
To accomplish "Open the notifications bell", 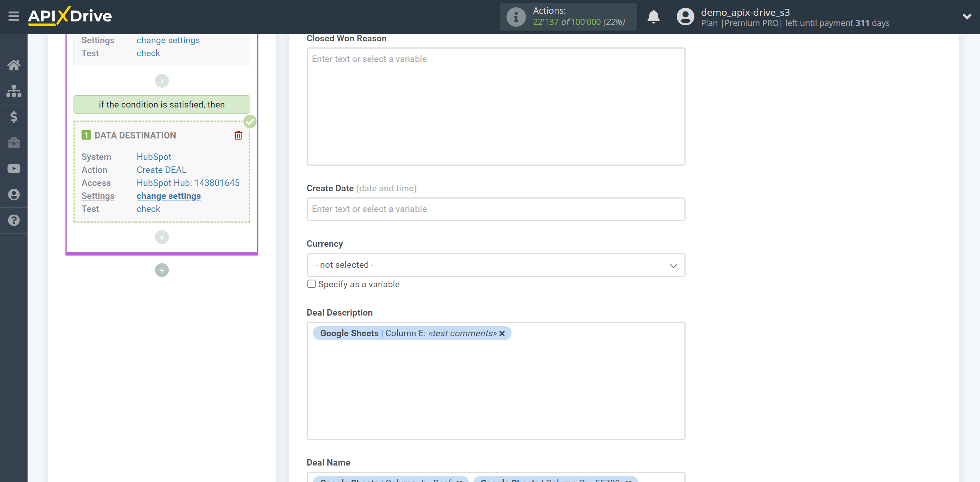I will pos(653,17).
